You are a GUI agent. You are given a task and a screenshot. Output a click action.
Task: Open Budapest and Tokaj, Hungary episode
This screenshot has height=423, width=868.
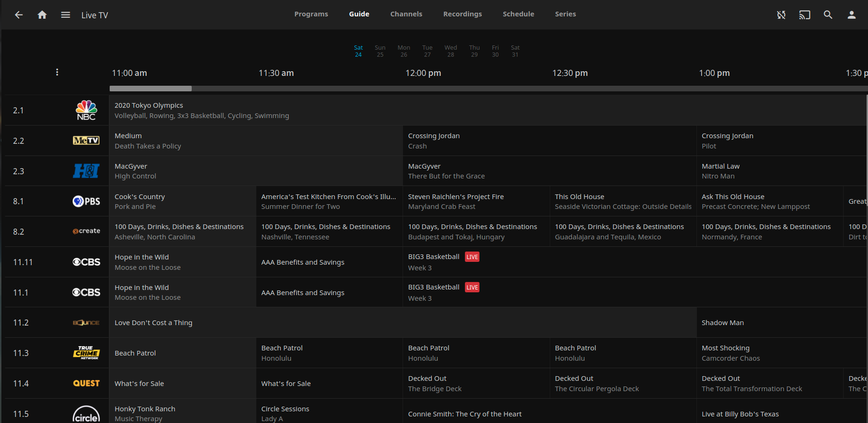[476, 231]
